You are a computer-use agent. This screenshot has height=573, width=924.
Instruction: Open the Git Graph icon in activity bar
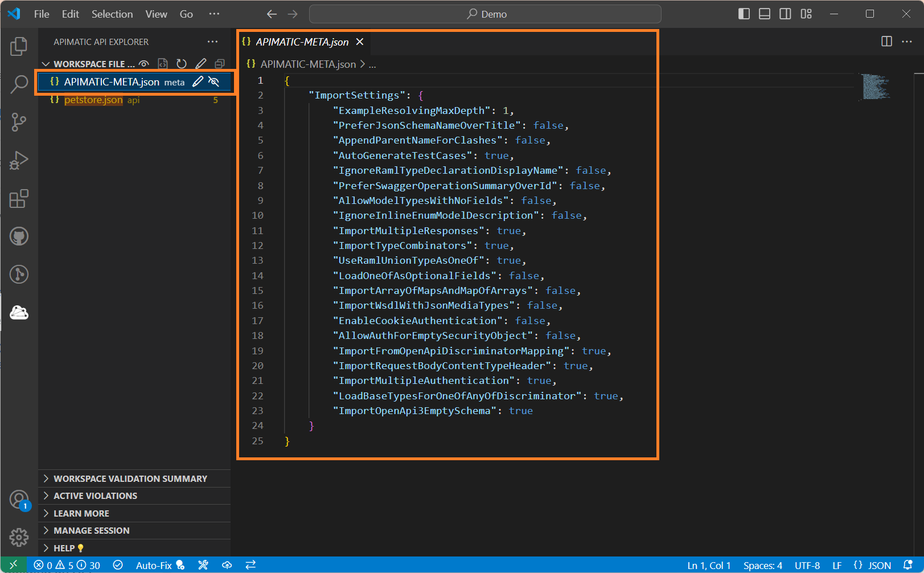(19, 274)
